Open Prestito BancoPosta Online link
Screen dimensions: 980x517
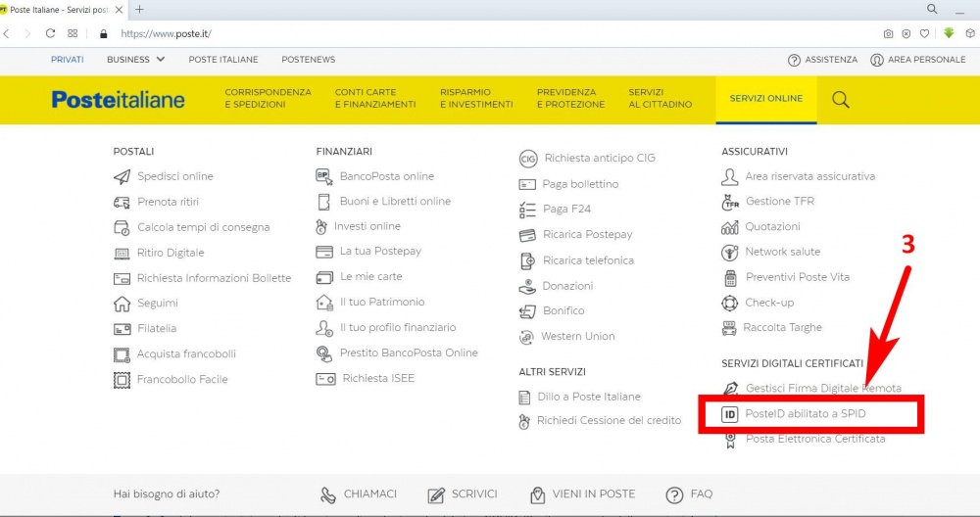(409, 353)
